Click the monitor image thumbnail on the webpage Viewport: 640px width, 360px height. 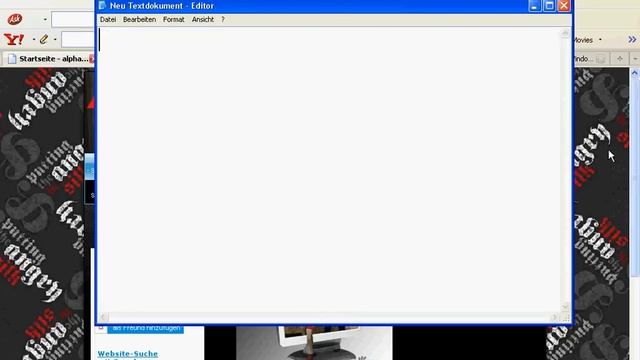(314, 343)
